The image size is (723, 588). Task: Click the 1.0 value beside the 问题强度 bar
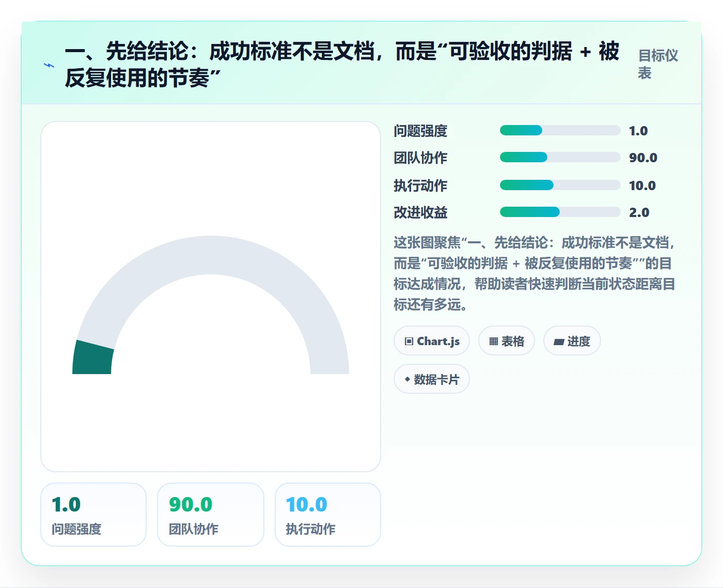coord(638,131)
